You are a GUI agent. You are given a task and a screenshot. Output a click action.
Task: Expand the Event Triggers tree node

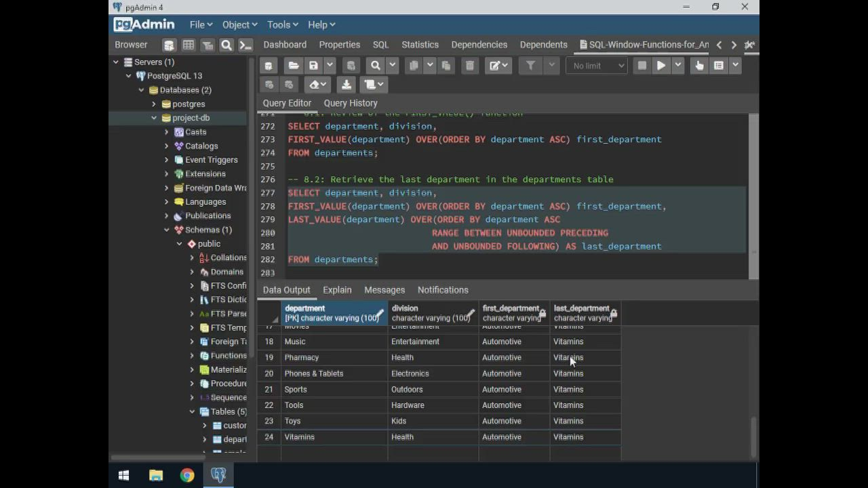pyautogui.click(x=167, y=160)
